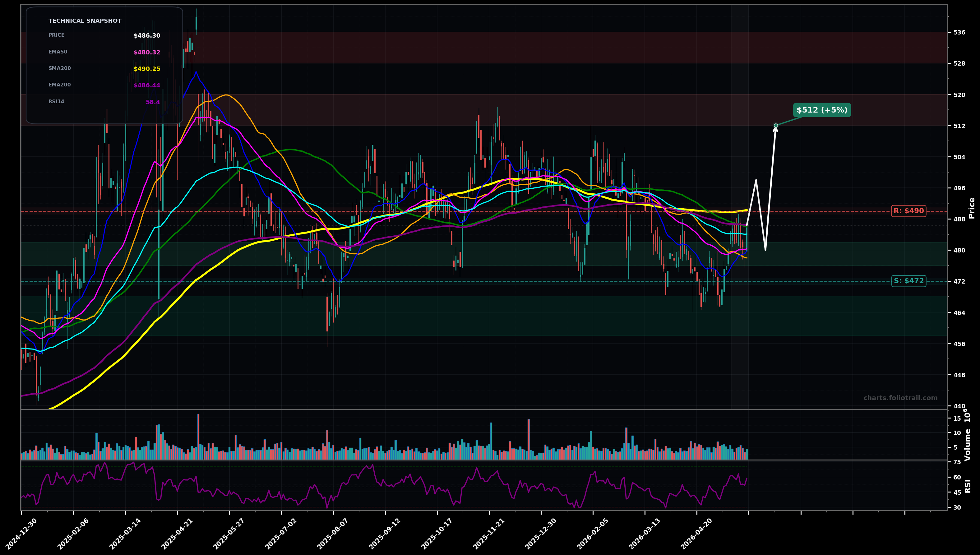This screenshot has height=555, width=980.
Task: Click the 536 price axis tick
Action: (959, 32)
